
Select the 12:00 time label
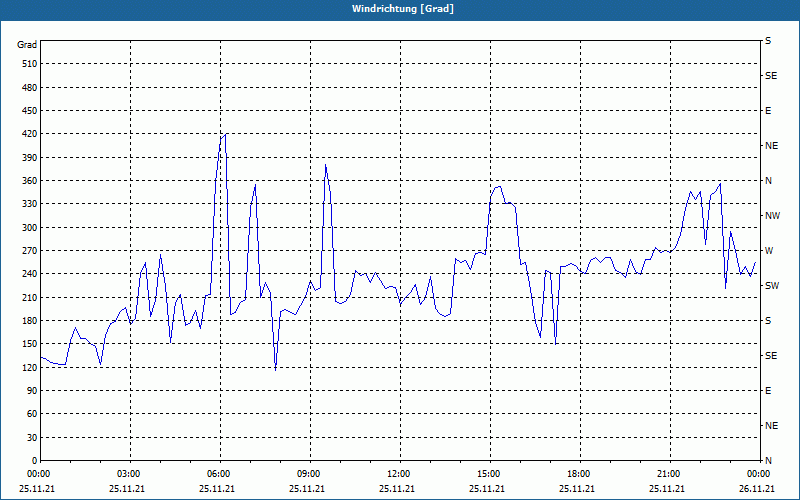[x=398, y=474]
